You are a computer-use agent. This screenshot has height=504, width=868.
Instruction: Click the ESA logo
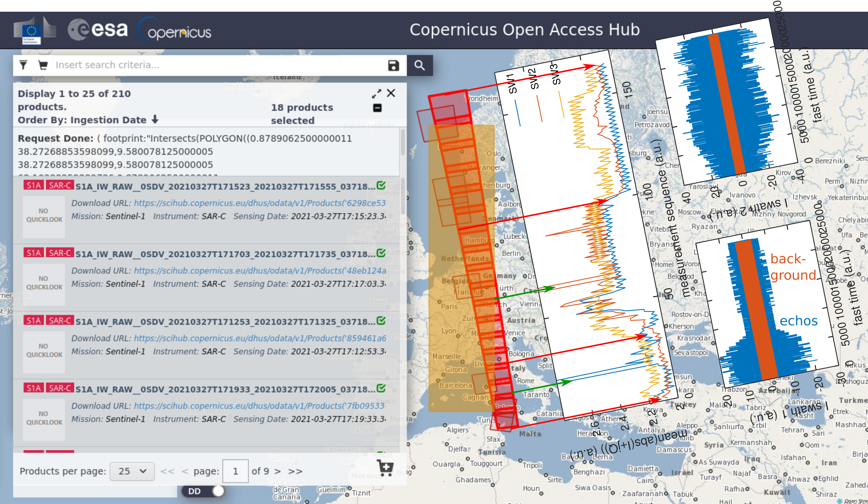(97, 30)
